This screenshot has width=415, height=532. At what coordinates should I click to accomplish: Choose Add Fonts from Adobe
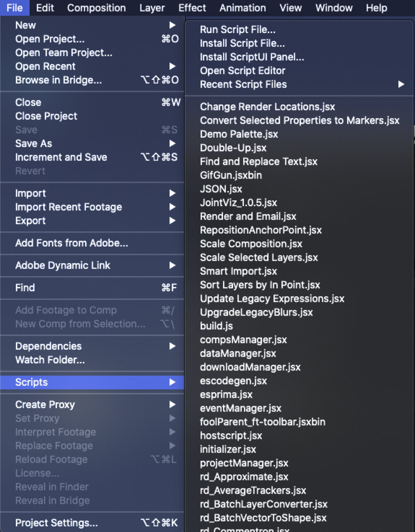point(71,243)
